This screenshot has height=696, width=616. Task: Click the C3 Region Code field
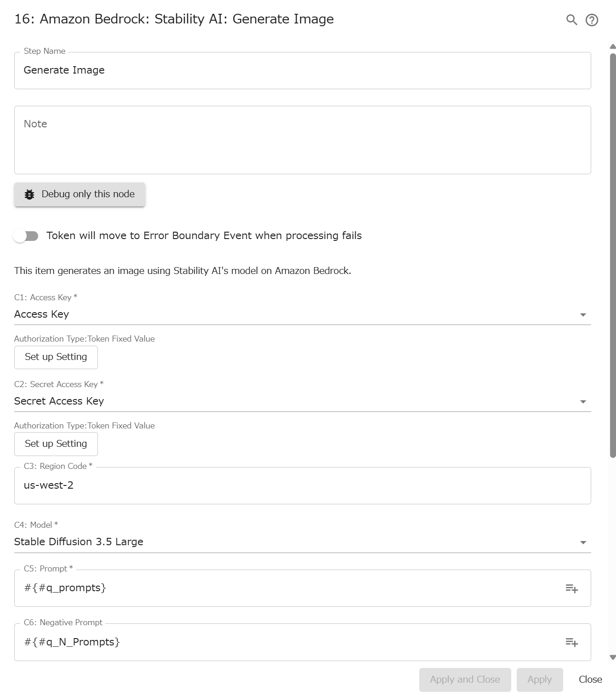click(x=303, y=485)
